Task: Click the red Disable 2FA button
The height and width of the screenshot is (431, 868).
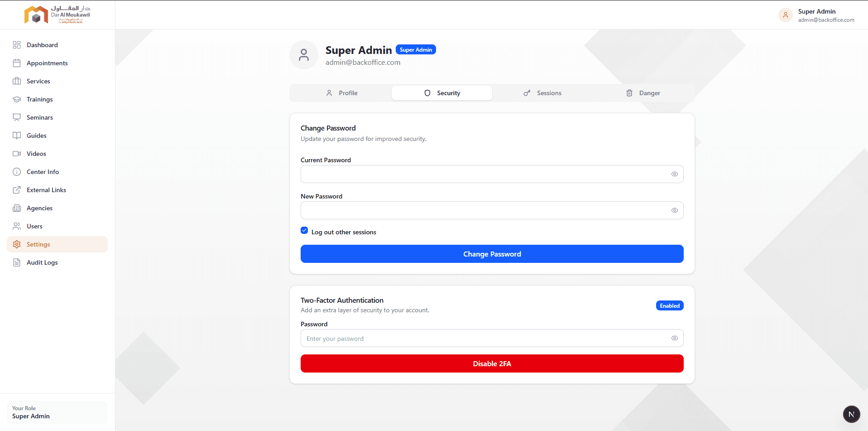Action: (x=492, y=363)
